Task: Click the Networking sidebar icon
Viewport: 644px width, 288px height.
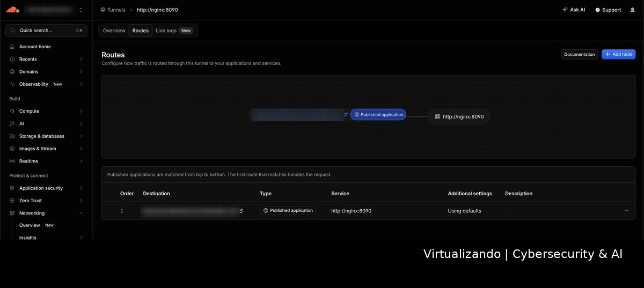Action: tap(12, 213)
